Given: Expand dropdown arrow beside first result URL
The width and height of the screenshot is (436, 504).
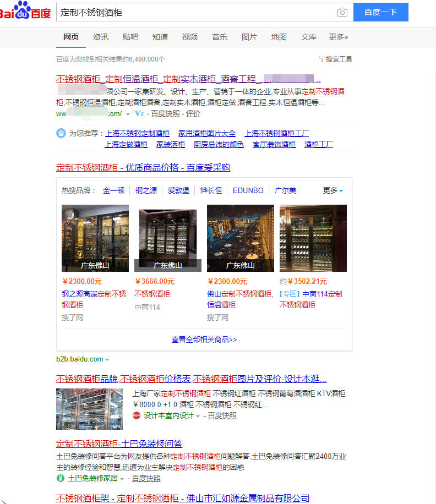Looking at the screenshot, I should click(128, 114).
